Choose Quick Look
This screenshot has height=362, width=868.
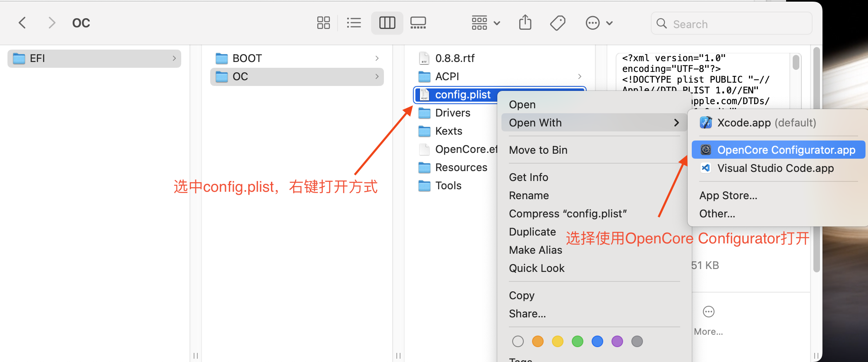coord(594,268)
